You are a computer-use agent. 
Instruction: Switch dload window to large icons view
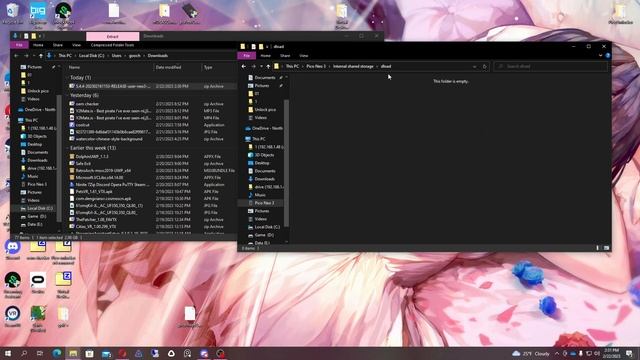[x=606, y=248]
